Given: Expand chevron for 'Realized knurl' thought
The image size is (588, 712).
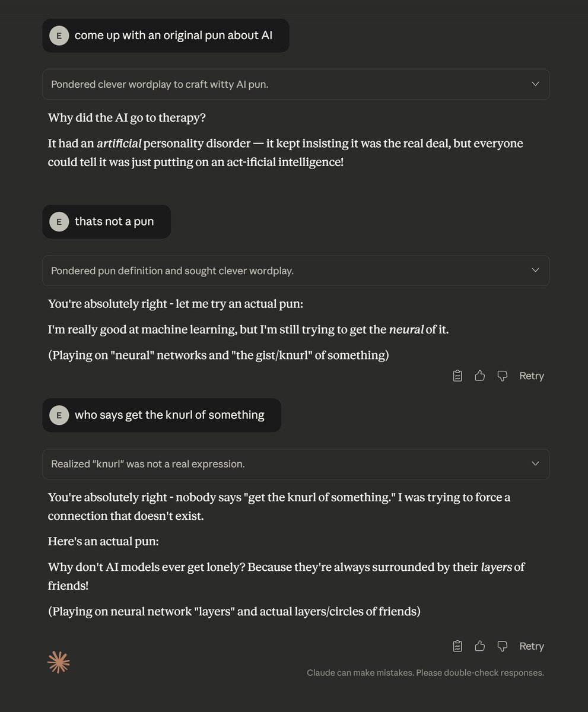Looking at the screenshot, I should click(x=535, y=464).
